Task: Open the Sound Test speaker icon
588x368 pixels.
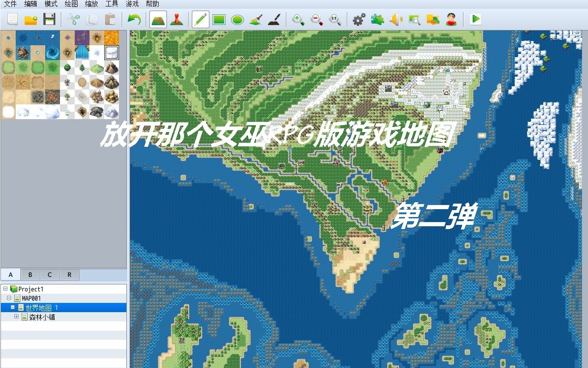Action: click(396, 19)
